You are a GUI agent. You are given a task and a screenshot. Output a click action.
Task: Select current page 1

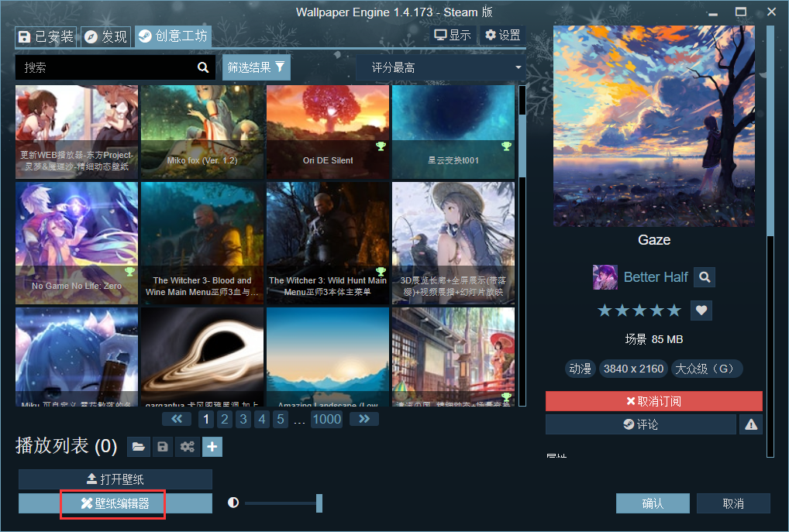pyautogui.click(x=206, y=419)
